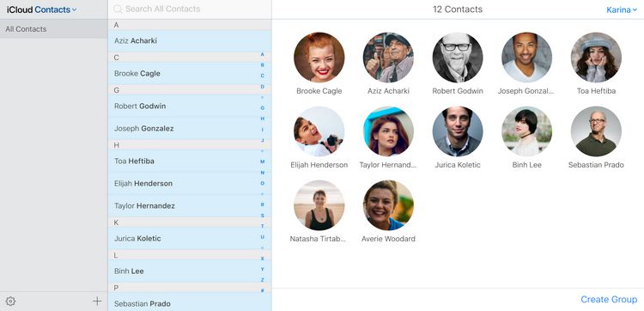This screenshot has height=311, width=644.
Task: Open Toa Heftiba's photo thumbnail
Action: pyautogui.click(x=596, y=58)
